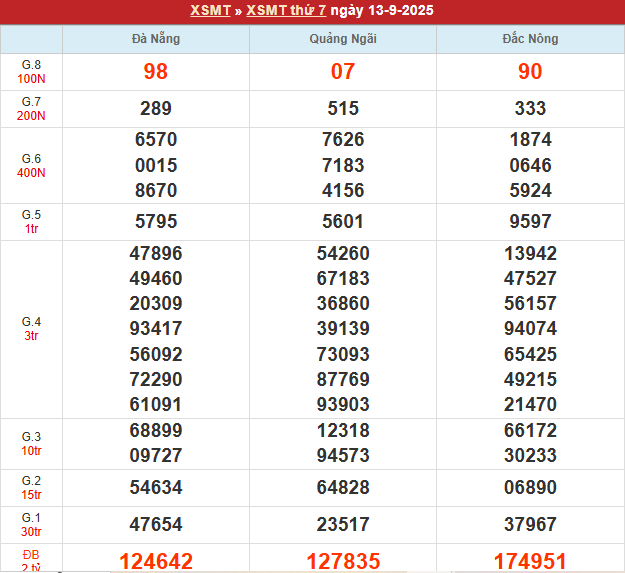The height and width of the screenshot is (573, 625).
Task: Select G.5 number 9597
Action: [530, 222]
